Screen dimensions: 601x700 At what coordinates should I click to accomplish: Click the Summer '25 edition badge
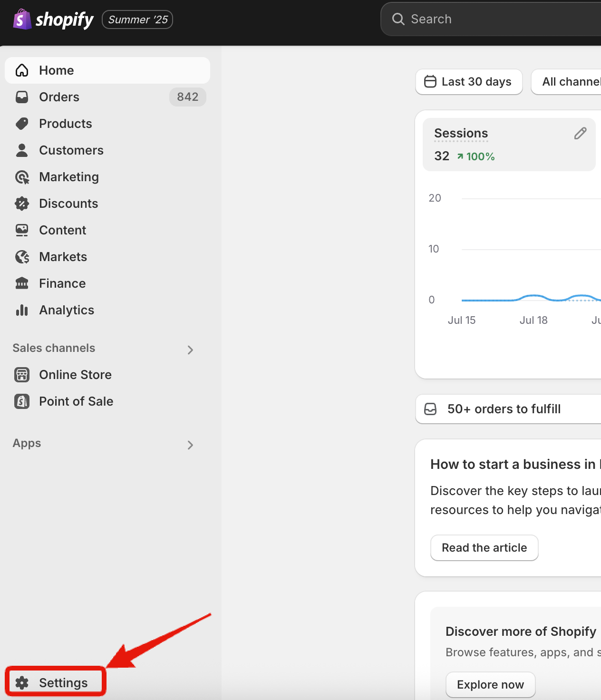137,19
